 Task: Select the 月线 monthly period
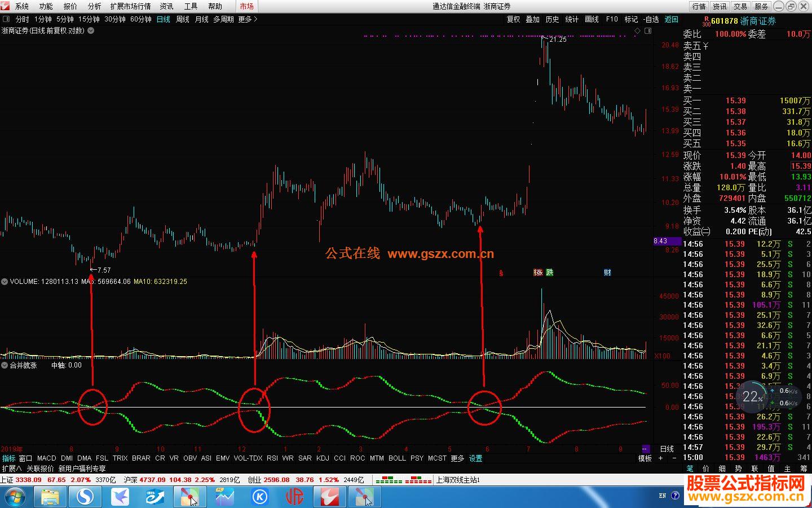point(201,19)
